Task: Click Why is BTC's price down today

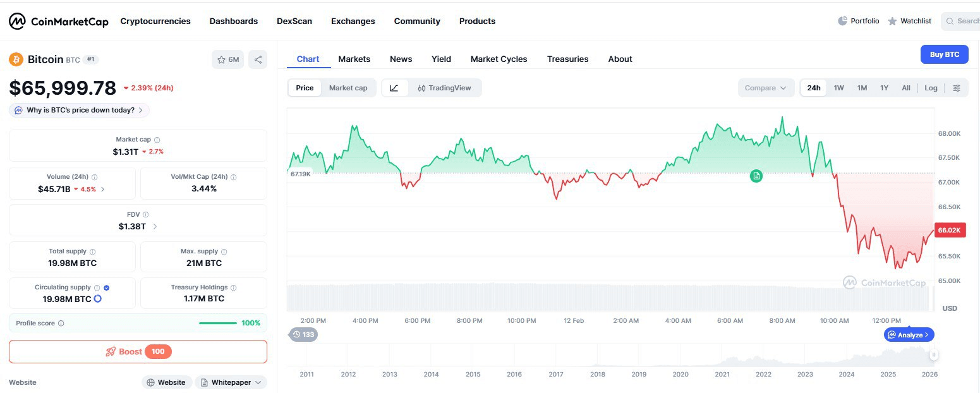Action: coord(80,110)
